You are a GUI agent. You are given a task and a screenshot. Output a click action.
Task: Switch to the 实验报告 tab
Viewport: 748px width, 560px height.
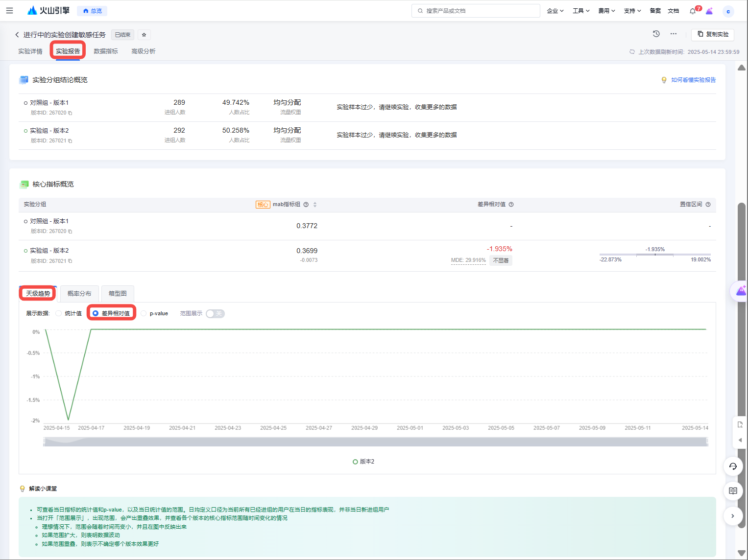(x=68, y=51)
